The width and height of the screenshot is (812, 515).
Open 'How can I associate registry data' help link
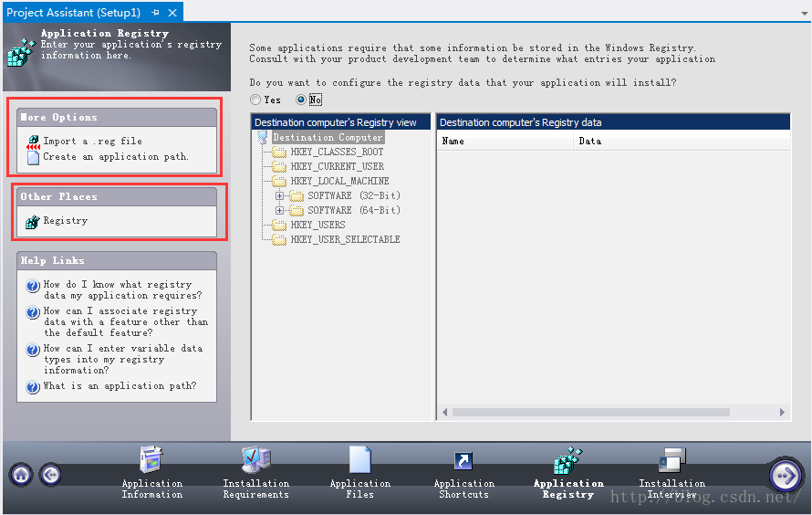click(x=126, y=321)
